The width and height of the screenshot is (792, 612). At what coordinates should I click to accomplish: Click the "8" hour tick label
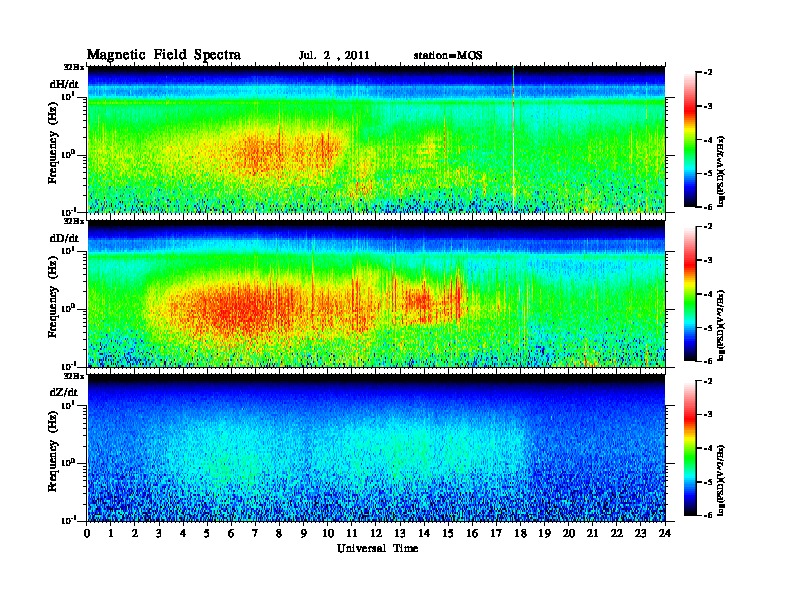(x=279, y=533)
